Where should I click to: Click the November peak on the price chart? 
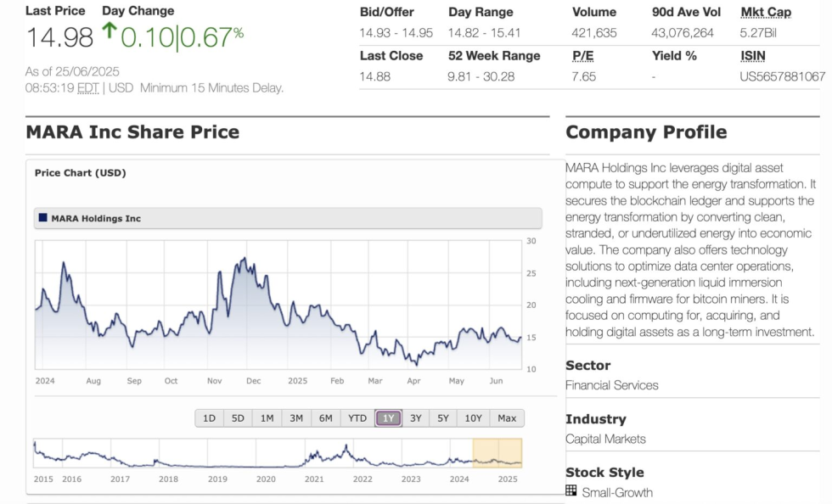tap(245, 259)
